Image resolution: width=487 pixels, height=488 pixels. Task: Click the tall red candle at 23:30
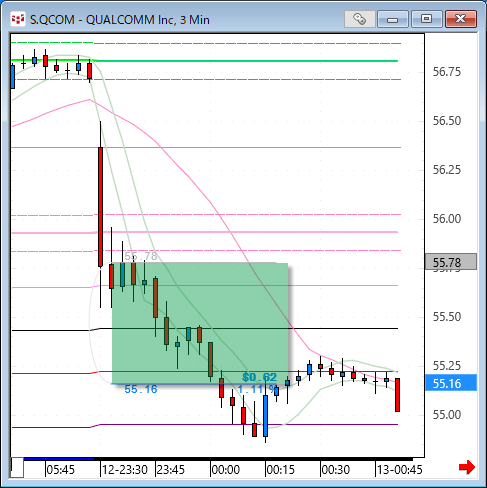pos(100,207)
